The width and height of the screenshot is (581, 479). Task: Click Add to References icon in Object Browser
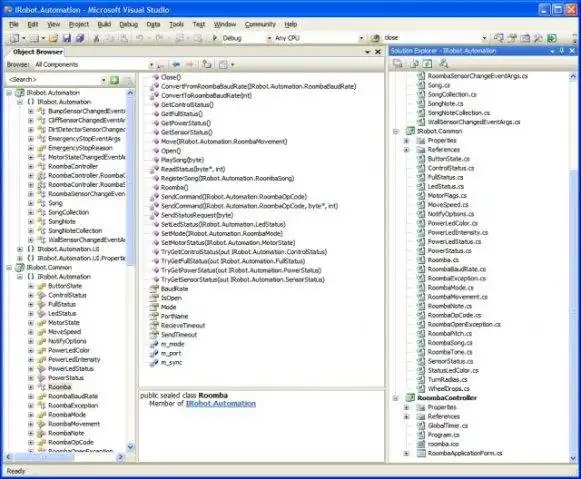click(207, 65)
